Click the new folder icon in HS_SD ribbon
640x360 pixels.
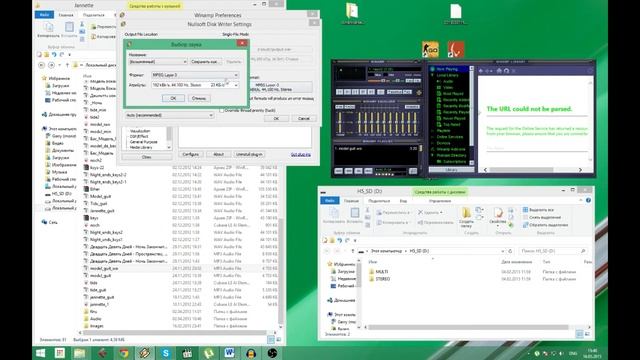coord(466,212)
